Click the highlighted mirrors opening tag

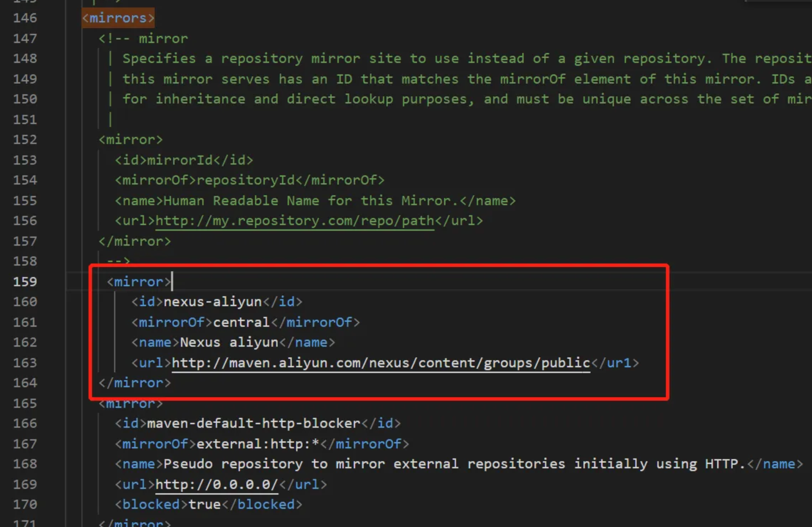(x=118, y=18)
